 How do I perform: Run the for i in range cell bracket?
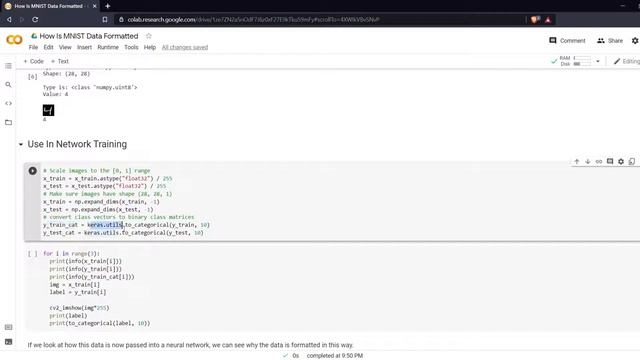coord(33,254)
